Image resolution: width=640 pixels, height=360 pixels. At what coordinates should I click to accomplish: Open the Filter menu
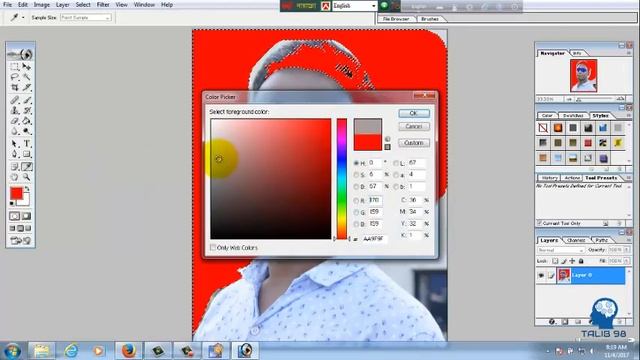coord(103,5)
